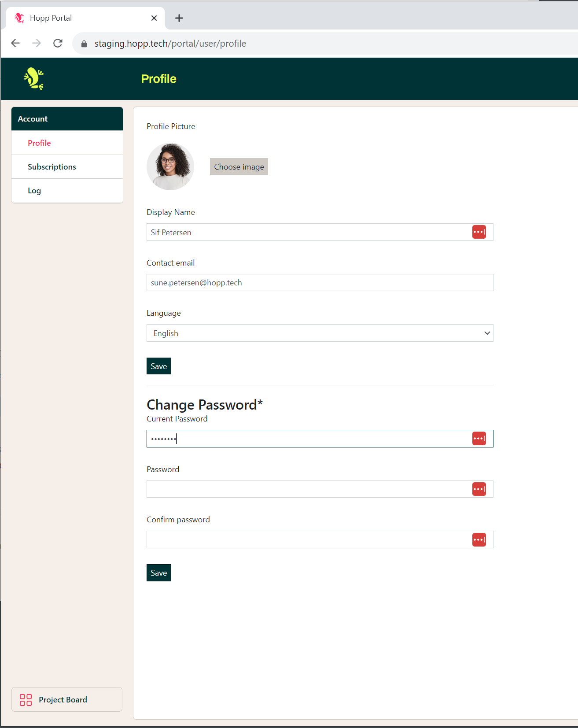
Task: Click password manager icon in Display Name field
Action: [x=479, y=232]
